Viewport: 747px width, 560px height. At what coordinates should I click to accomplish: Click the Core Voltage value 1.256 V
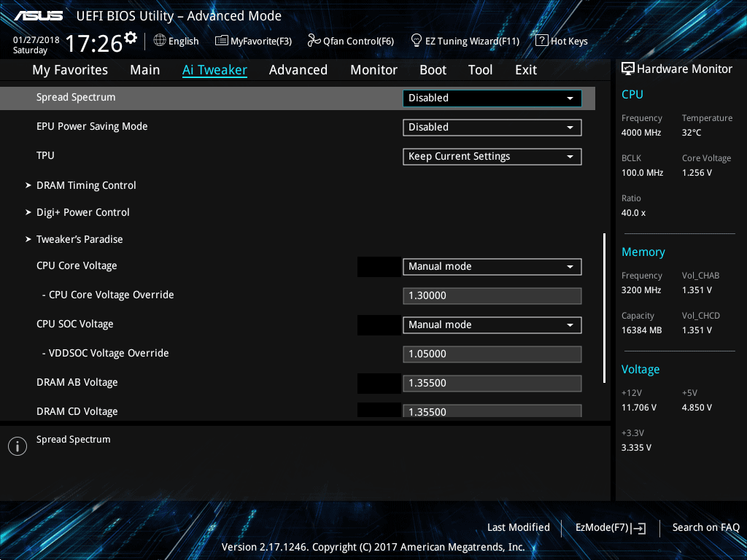click(x=697, y=173)
